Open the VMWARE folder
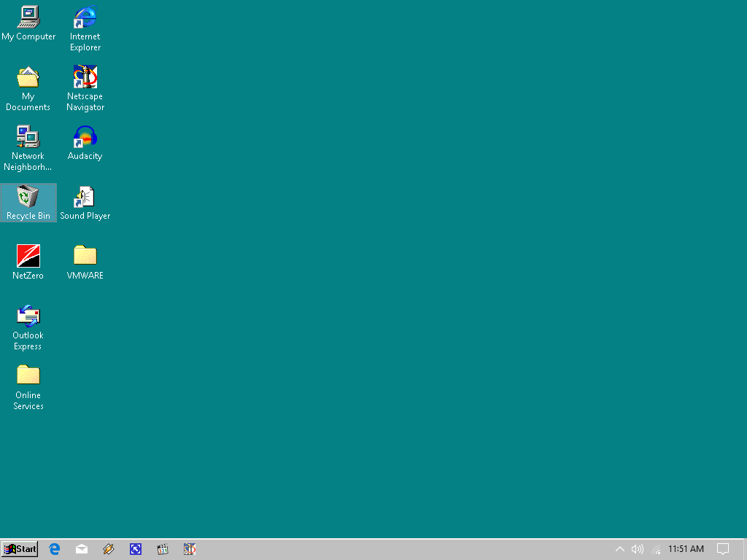747x560 pixels. coord(84,255)
